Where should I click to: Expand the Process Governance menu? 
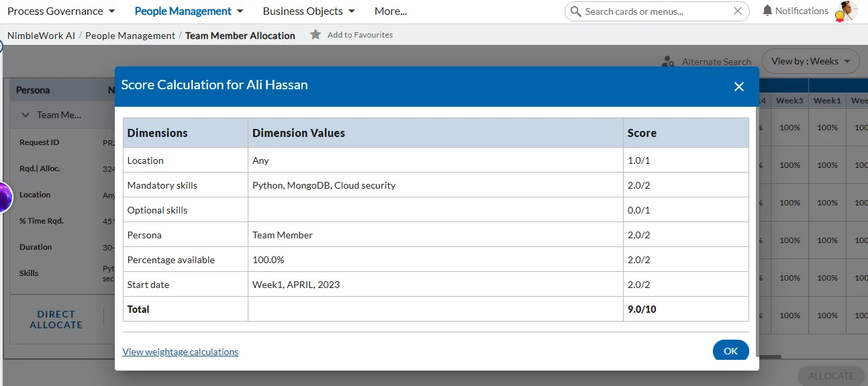point(61,11)
